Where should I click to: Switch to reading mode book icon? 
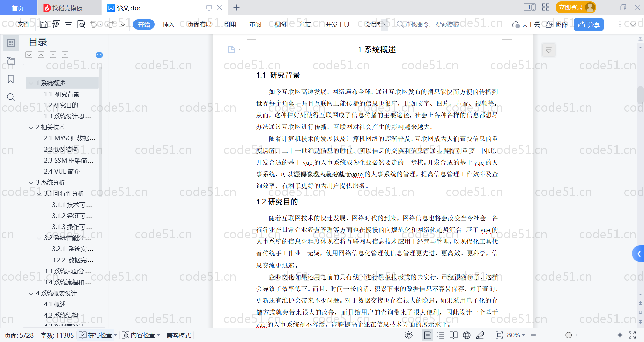pos(453,335)
